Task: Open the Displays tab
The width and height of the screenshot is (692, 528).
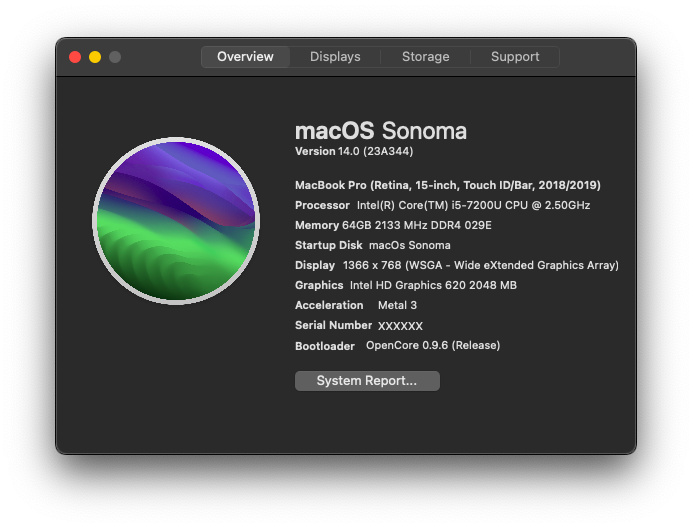Action: pyautogui.click(x=335, y=57)
